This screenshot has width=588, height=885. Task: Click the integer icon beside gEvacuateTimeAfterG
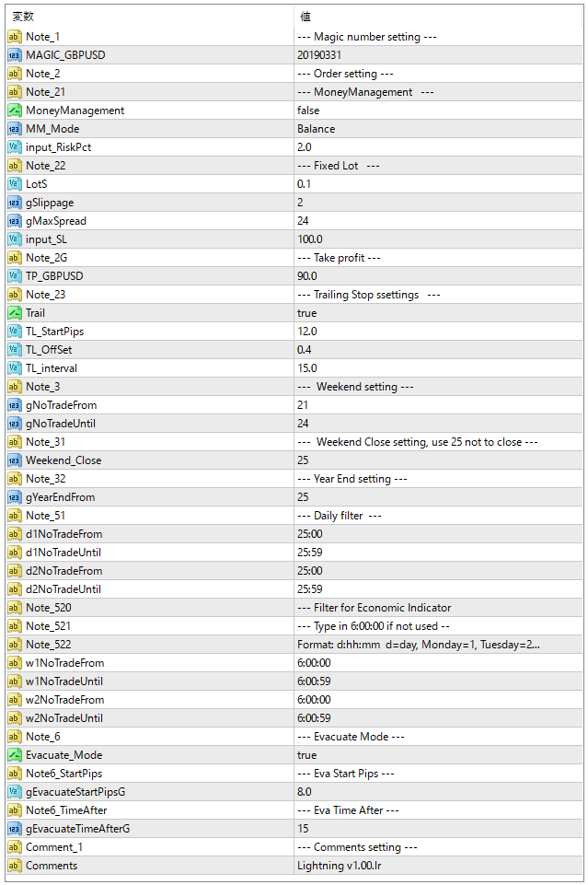click(15, 829)
